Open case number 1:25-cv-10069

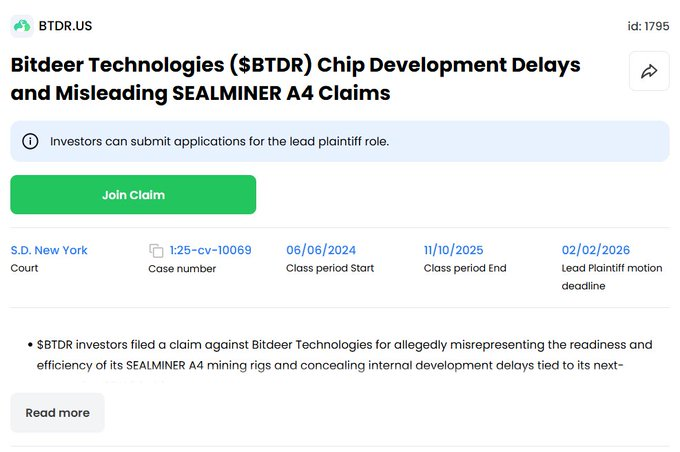(x=210, y=250)
